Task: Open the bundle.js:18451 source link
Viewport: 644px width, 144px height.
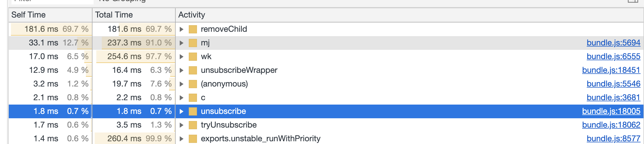Action: tap(611, 70)
